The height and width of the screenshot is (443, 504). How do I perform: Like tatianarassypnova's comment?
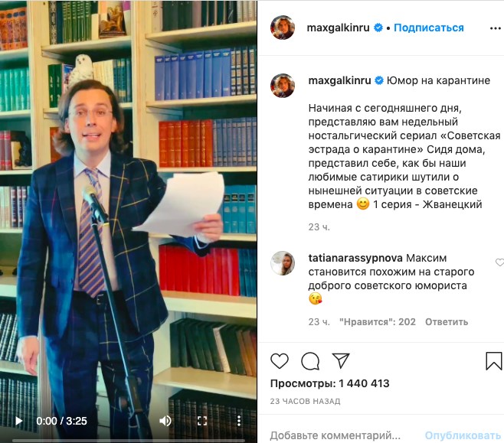click(x=499, y=262)
